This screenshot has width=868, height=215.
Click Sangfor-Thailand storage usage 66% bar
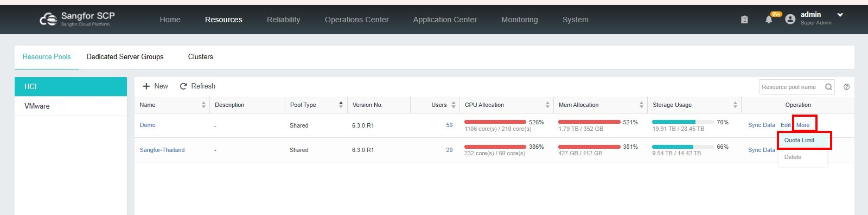[x=683, y=147]
